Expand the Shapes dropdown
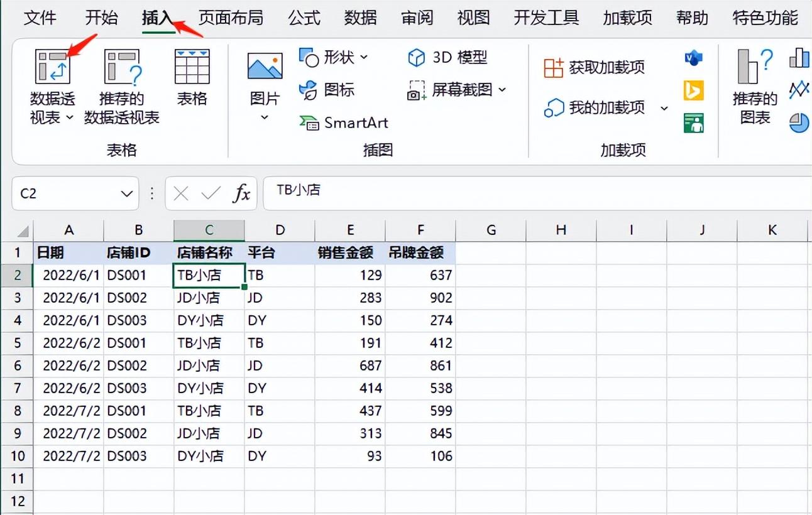Image resolution: width=812 pixels, height=515 pixels. click(364, 58)
